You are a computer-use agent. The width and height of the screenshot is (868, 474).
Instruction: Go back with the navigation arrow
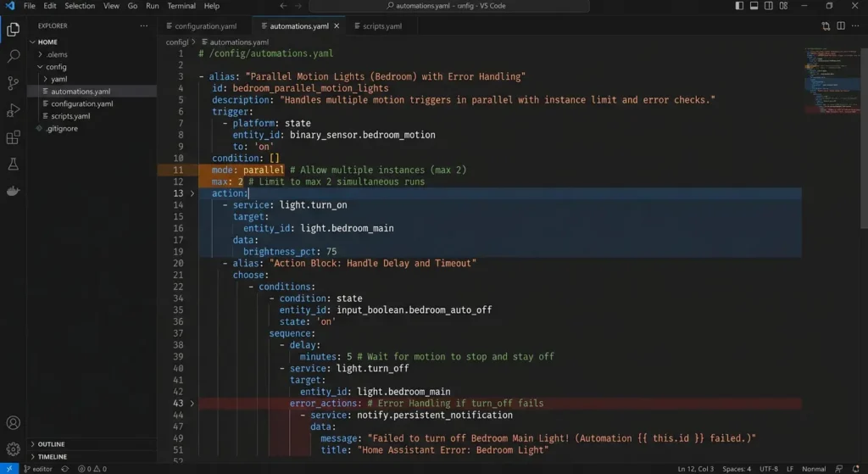coord(283,6)
